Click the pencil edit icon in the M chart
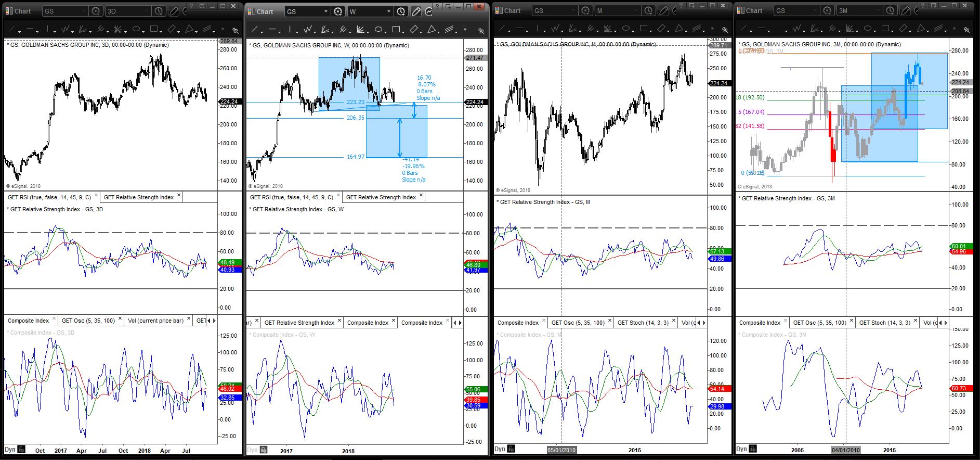This screenshot has height=460, width=980. tap(663, 11)
